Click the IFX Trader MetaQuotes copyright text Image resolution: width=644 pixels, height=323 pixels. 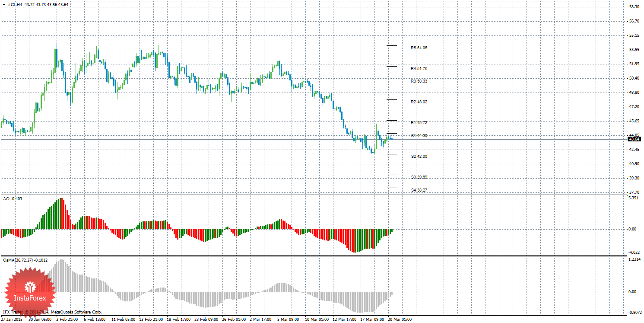tap(52, 312)
